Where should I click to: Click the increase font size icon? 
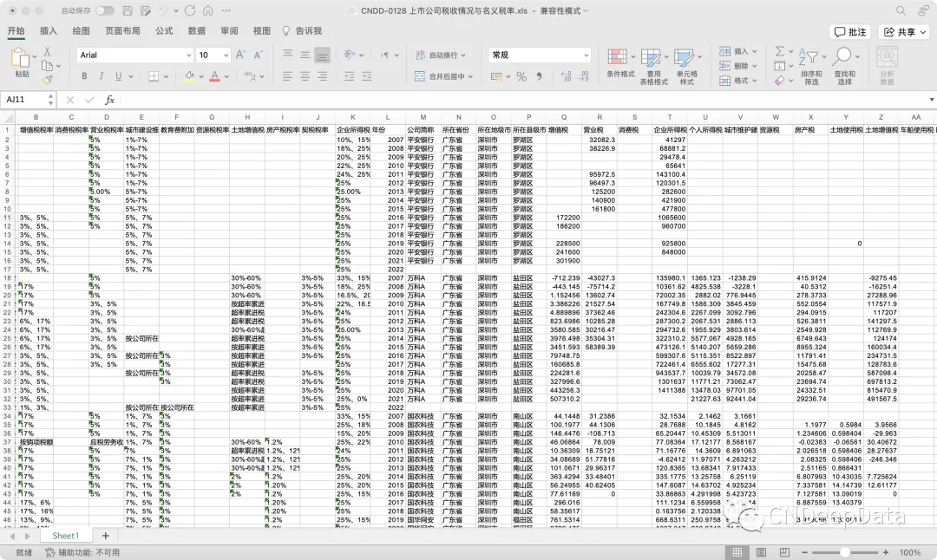(240, 55)
